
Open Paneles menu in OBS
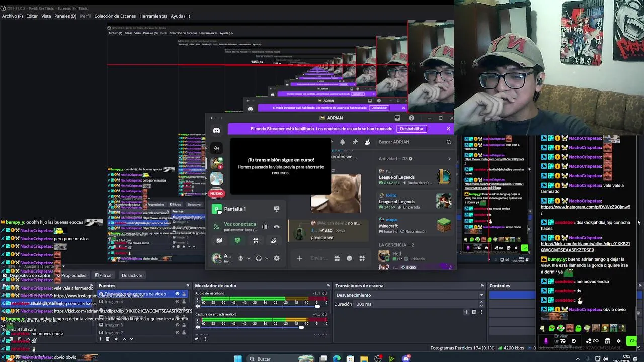point(65,16)
